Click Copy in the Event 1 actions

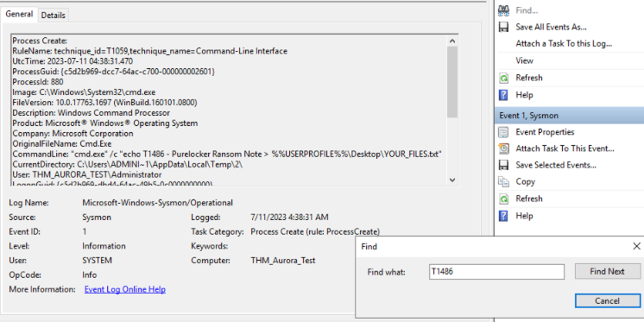[x=526, y=181]
